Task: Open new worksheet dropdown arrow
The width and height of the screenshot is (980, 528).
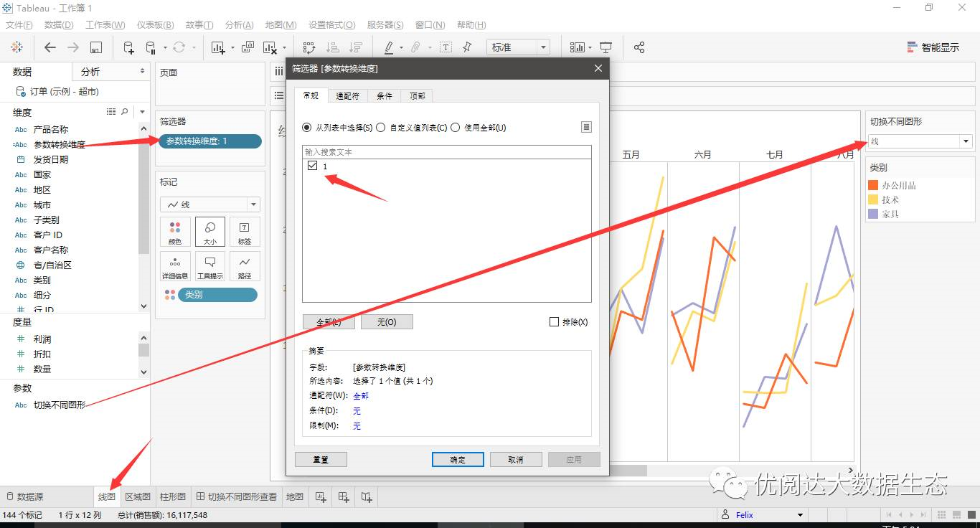Action: tap(232, 48)
